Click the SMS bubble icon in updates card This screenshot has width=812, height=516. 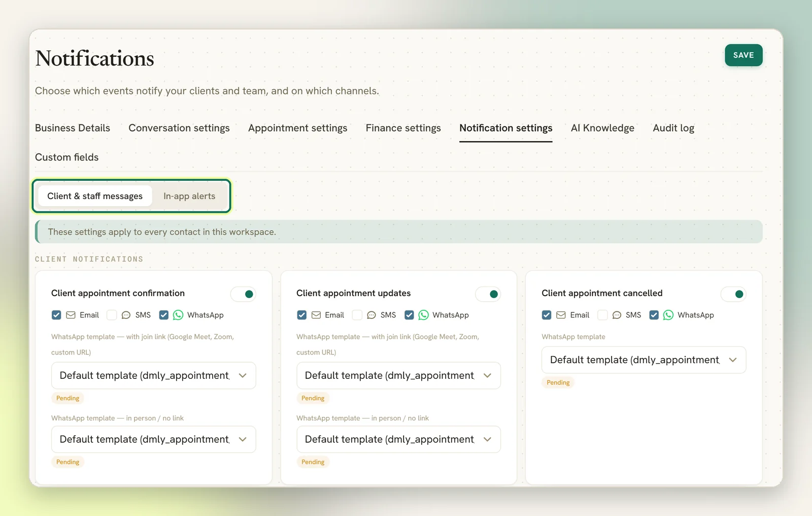[x=371, y=315]
